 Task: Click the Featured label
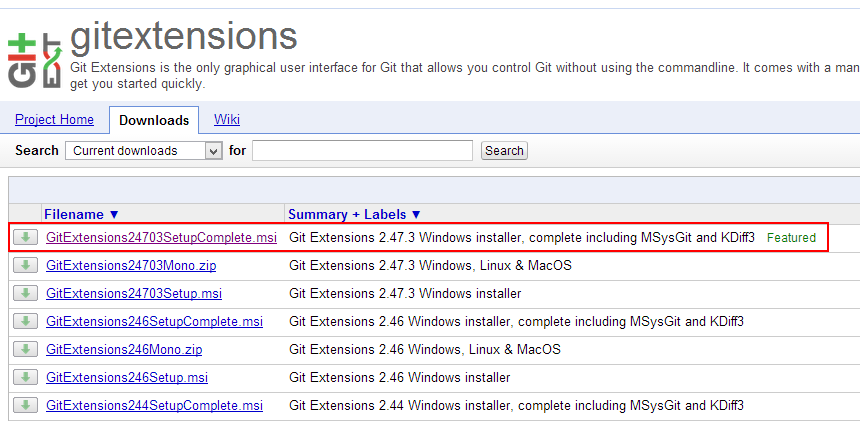791,238
